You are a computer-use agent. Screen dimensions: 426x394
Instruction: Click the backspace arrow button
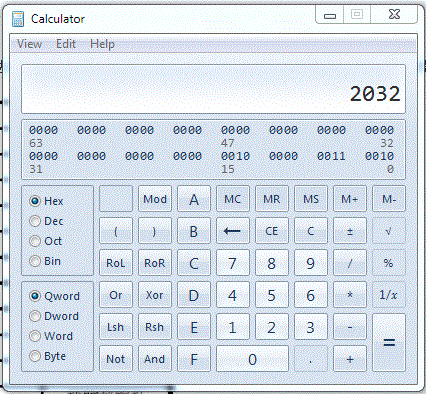point(233,231)
